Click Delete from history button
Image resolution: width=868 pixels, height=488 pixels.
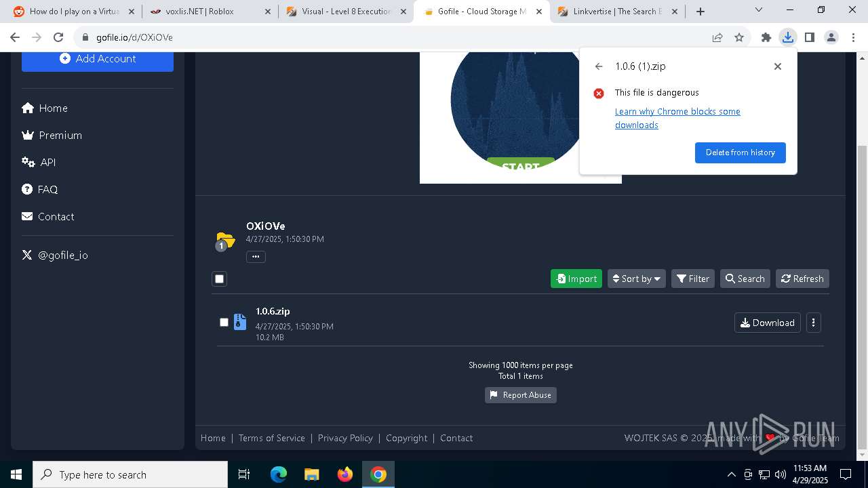(741, 152)
